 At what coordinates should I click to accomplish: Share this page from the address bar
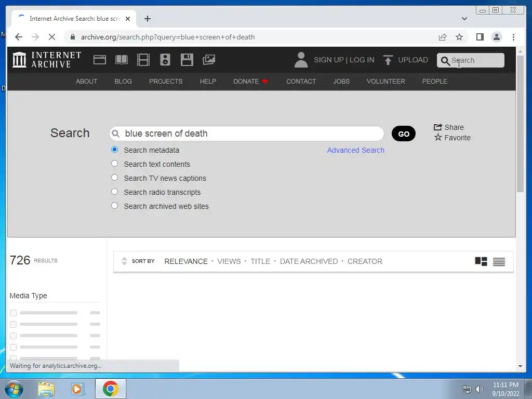[443, 37]
